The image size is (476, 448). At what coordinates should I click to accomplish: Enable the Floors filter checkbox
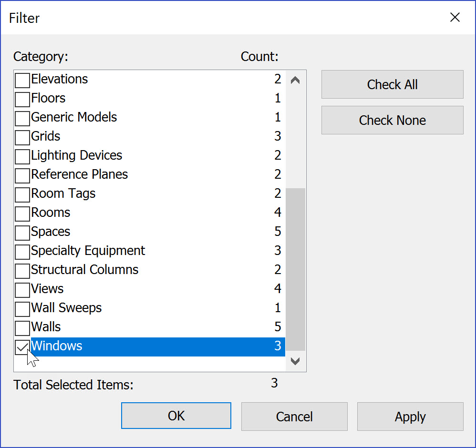click(x=21, y=99)
